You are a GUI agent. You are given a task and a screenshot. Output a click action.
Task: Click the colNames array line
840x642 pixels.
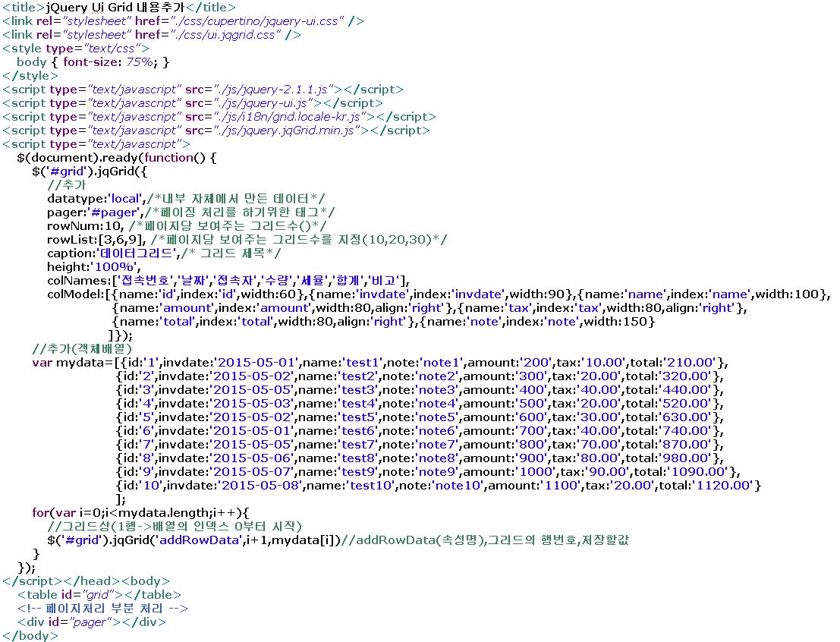228,281
